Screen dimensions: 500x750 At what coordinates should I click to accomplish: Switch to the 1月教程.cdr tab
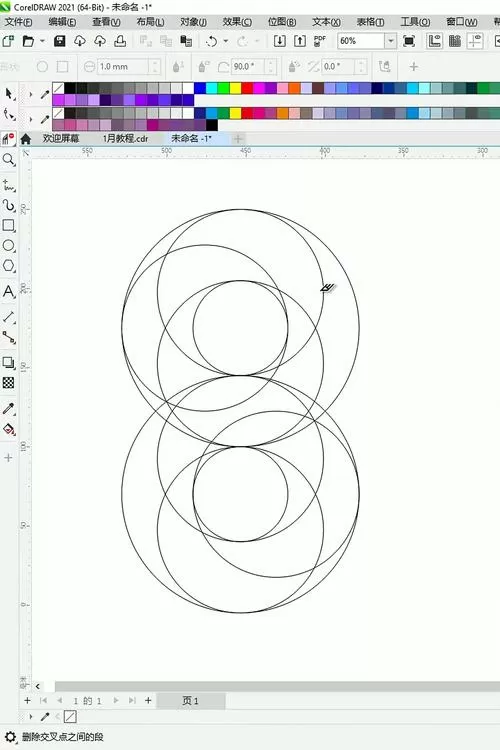[x=125, y=139]
